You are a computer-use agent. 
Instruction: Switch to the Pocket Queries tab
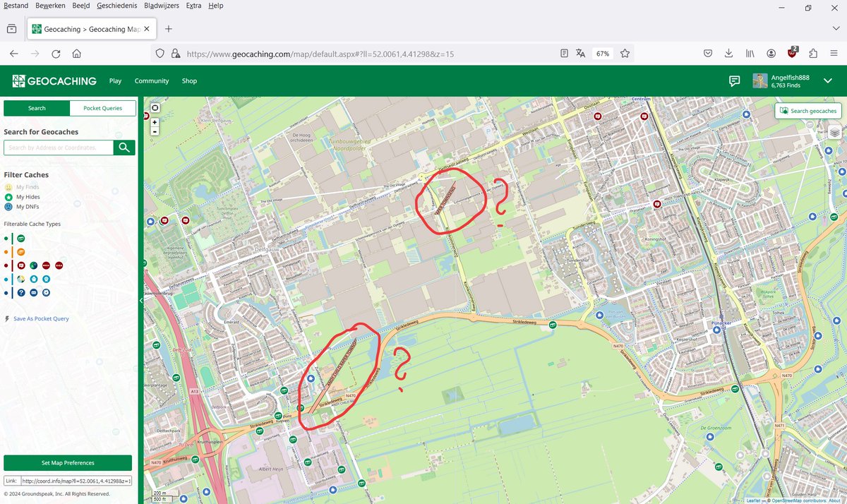tap(102, 108)
